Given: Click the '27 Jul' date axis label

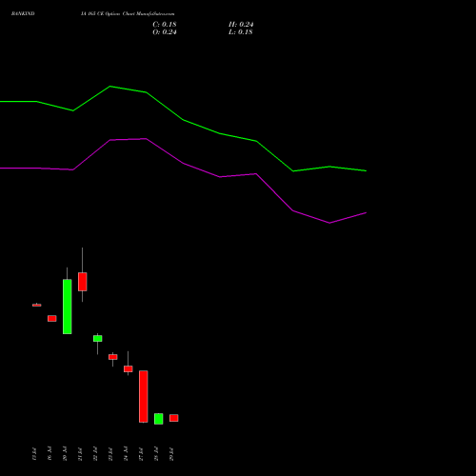Looking at the screenshot, I should tap(141, 453).
